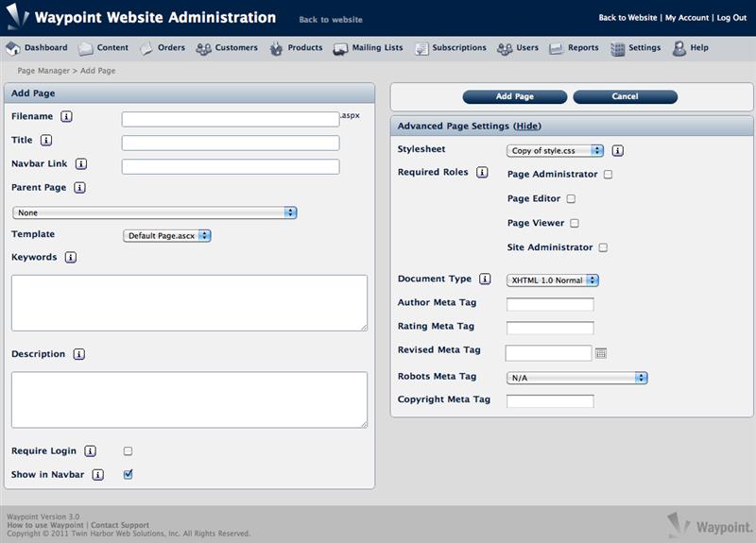Click the Add Page button
The width and height of the screenshot is (756, 543).
pos(515,96)
